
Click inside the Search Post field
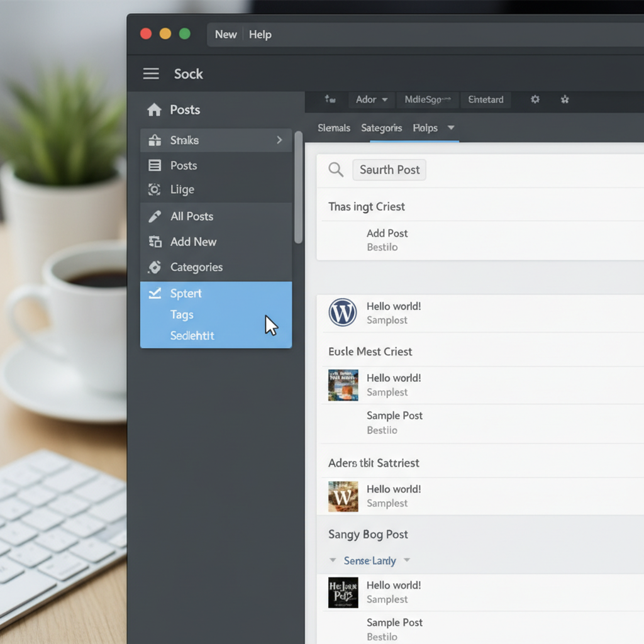(389, 169)
